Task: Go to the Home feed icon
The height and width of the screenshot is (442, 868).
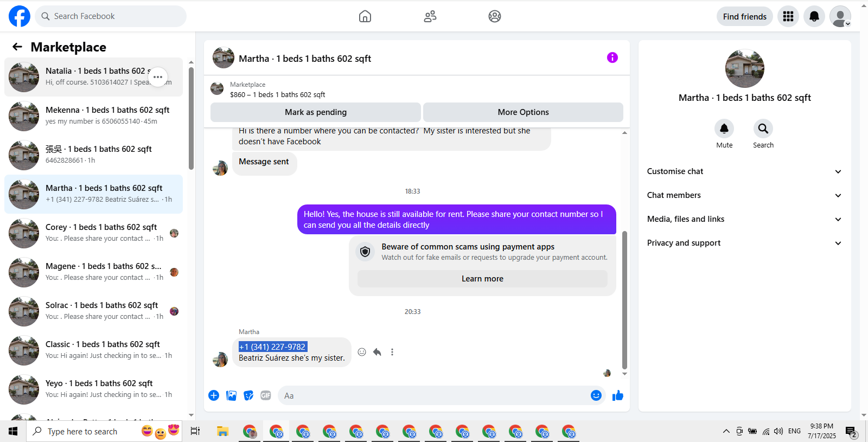Action: (x=365, y=16)
